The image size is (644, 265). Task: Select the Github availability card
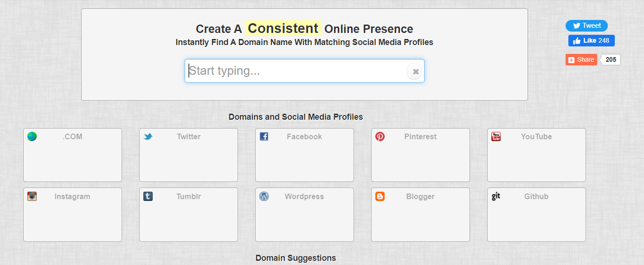pyautogui.click(x=536, y=214)
